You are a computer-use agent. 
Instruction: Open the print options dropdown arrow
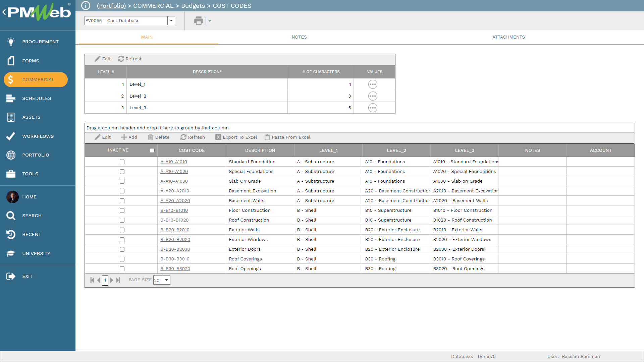[x=210, y=21]
